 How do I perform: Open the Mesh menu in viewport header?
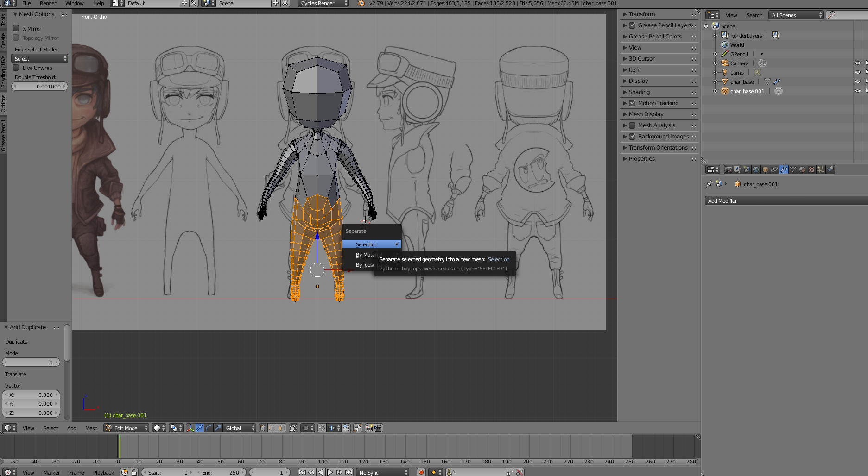(x=91, y=428)
